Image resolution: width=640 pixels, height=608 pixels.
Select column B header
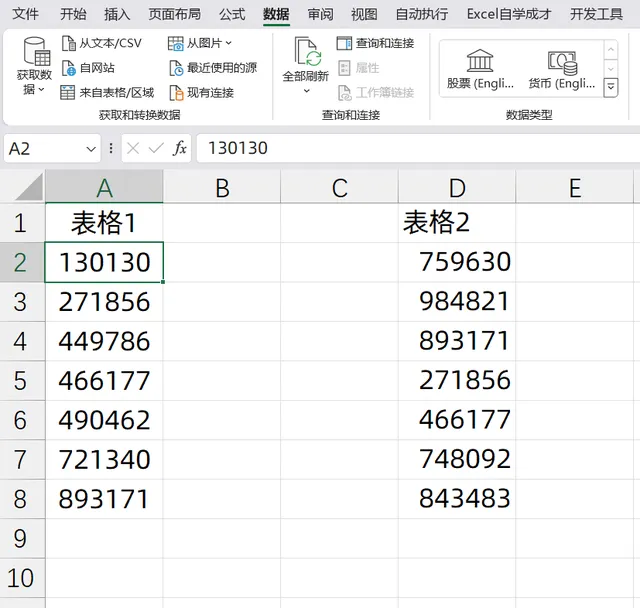[222, 187]
